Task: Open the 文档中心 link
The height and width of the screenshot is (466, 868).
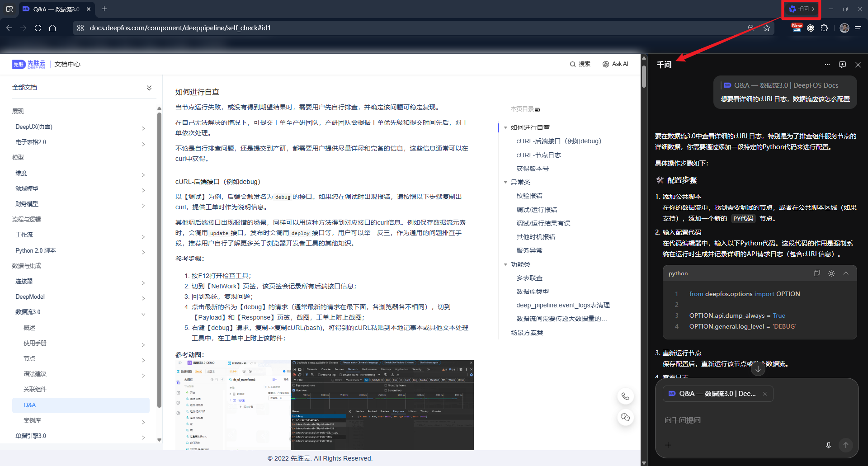Action: click(x=67, y=64)
